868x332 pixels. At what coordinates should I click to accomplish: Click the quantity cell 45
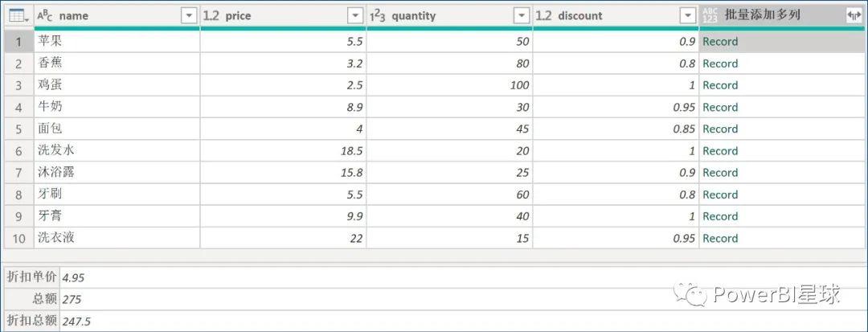[x=449, y=129]
